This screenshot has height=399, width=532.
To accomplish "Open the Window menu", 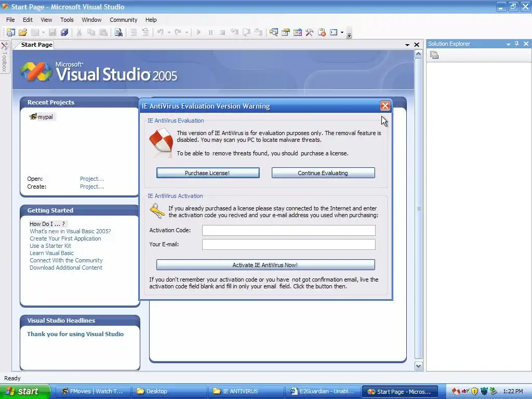I will coord(91,20).
